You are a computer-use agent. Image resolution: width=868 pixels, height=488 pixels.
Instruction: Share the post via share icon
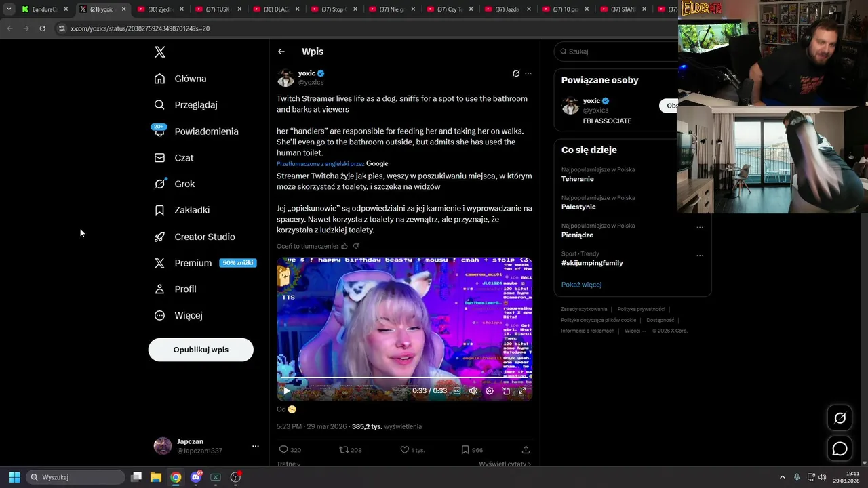coord(526,450)
